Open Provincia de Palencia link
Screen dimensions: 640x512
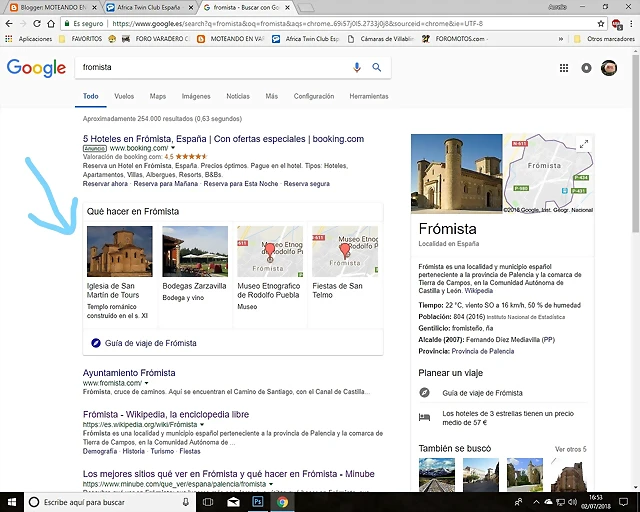[483, 351]
